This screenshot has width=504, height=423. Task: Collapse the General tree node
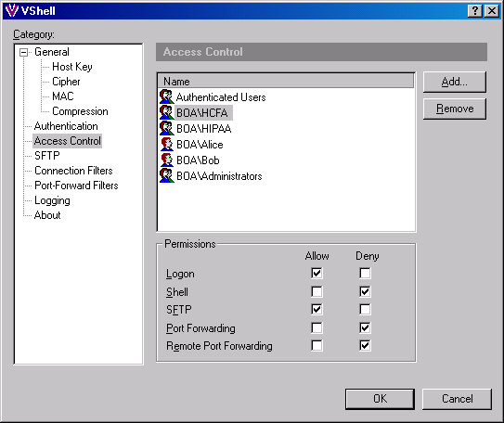pyautogui.click(x=23, y=52)
